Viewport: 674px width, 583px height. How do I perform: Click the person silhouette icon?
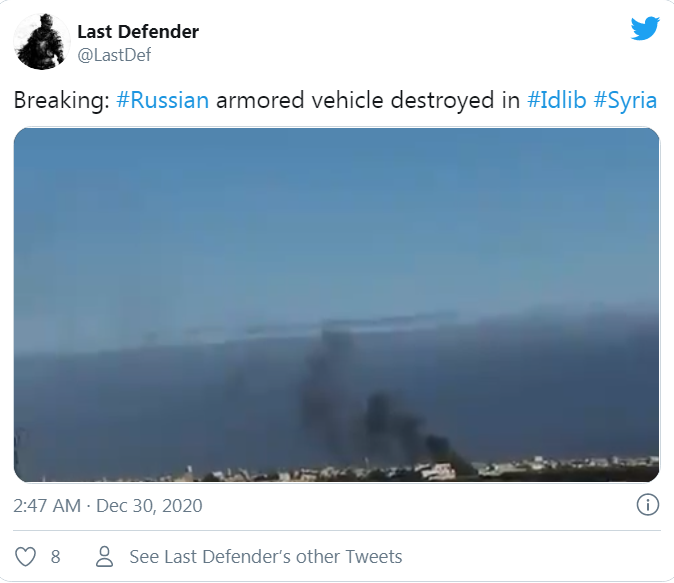[104, 556]
